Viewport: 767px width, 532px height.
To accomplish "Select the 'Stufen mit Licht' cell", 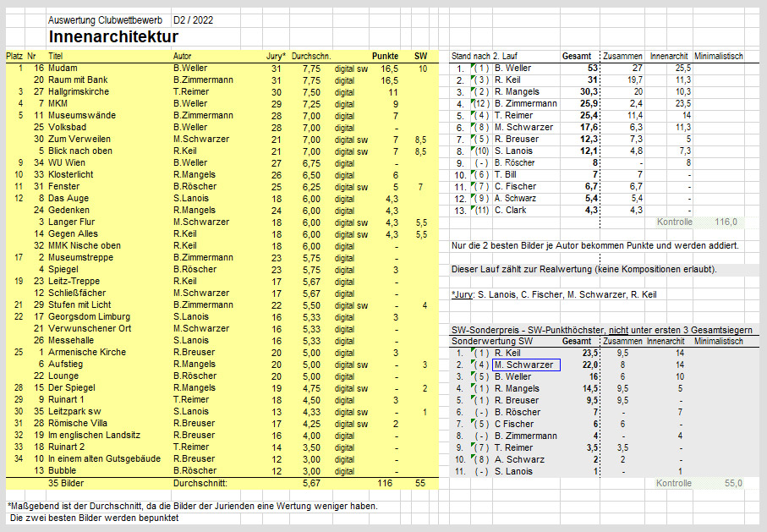I will pyautogui.click(x=79, y=305).
